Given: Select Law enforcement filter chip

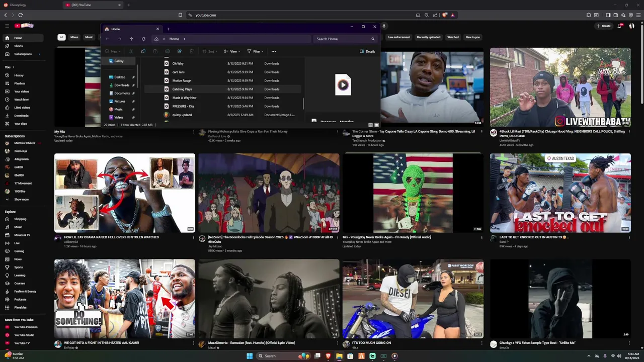Looking at the screenshot, I should (x=398, y=37).
